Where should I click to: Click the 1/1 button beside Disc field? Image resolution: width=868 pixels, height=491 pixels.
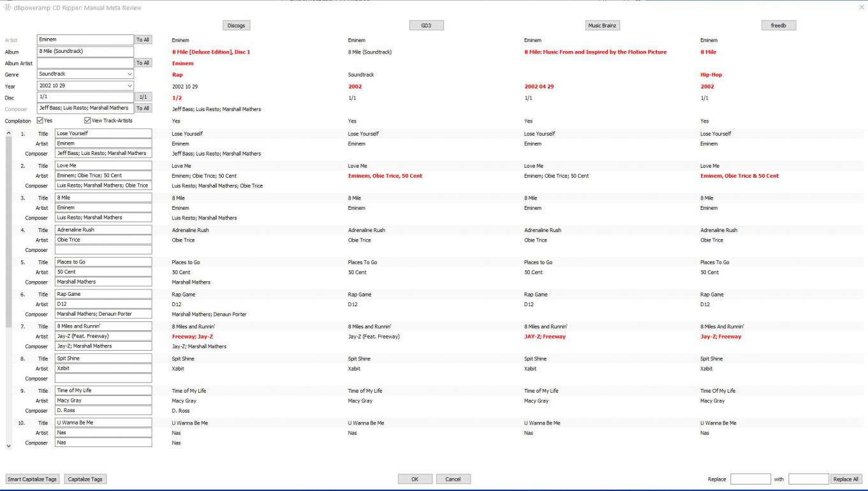[x=143, y=97]
